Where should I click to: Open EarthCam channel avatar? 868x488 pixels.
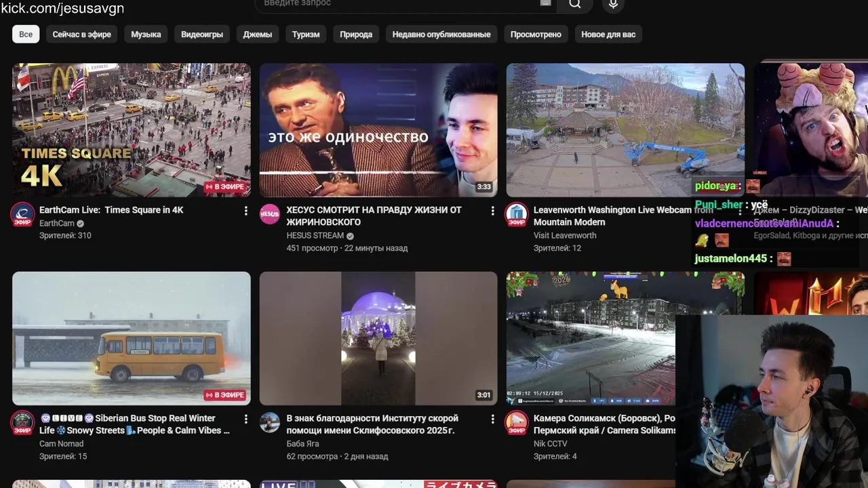tap(22, 215)
